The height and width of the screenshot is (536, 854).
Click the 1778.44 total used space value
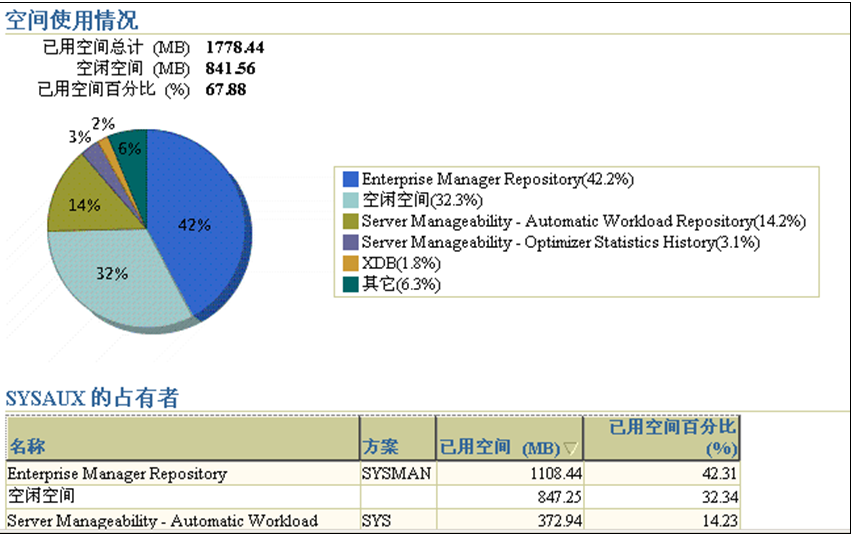tap(235, 48)
